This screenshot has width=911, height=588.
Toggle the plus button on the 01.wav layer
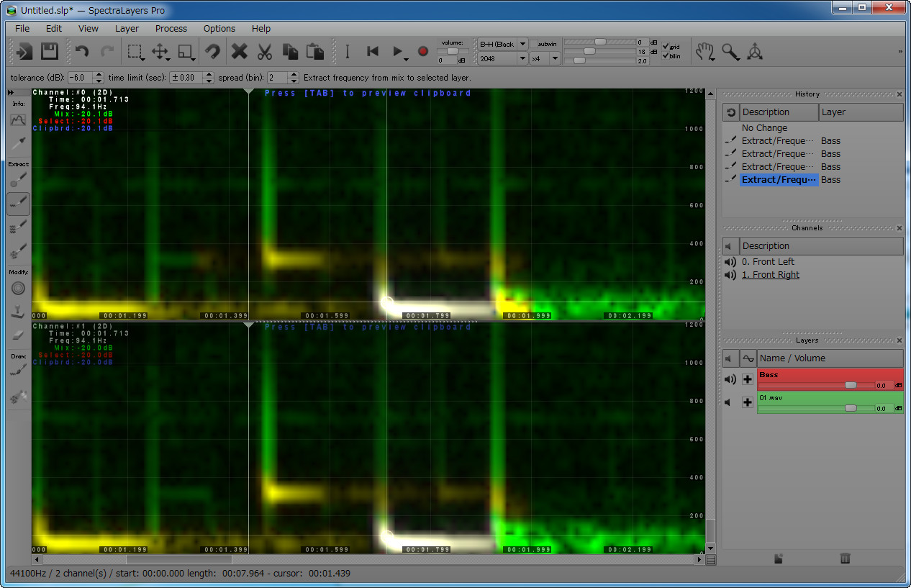coord(748,402)
